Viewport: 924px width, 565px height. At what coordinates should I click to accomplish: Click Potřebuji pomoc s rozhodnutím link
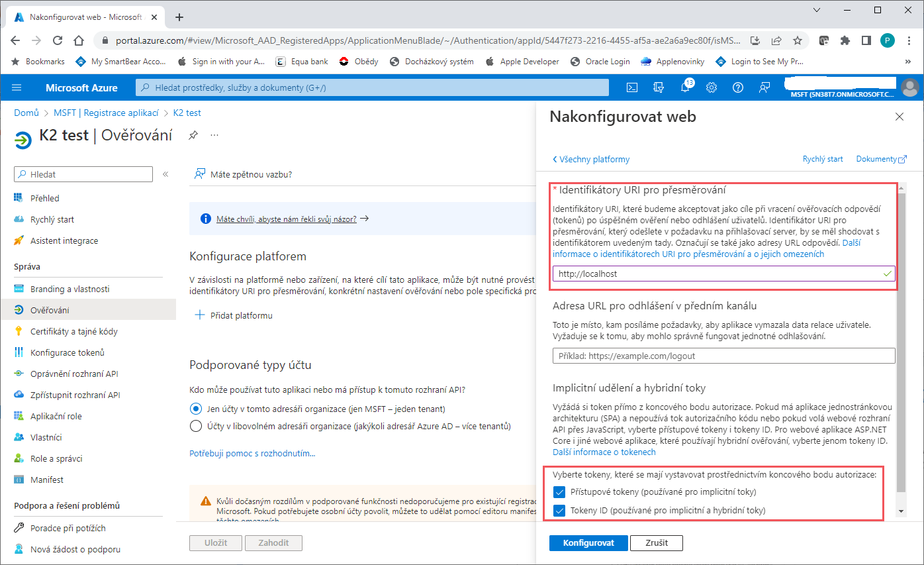(x=252, y=454)
